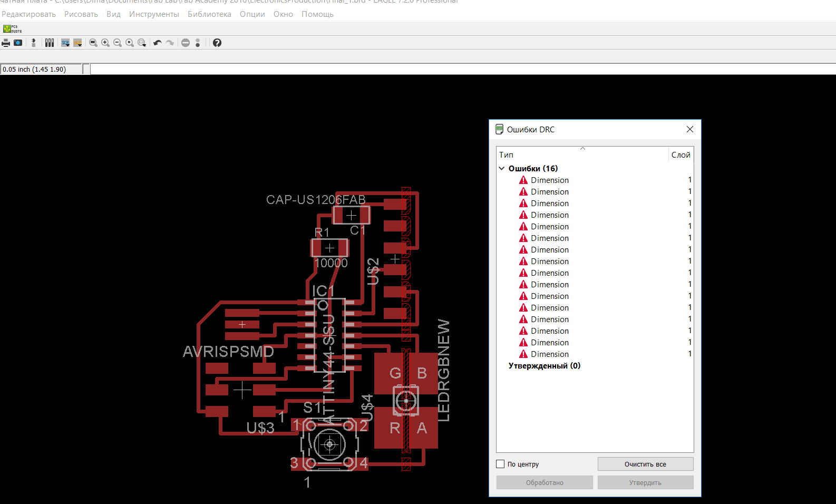Zoom out with the minus magnifier
836x504 pixels.
118,43
